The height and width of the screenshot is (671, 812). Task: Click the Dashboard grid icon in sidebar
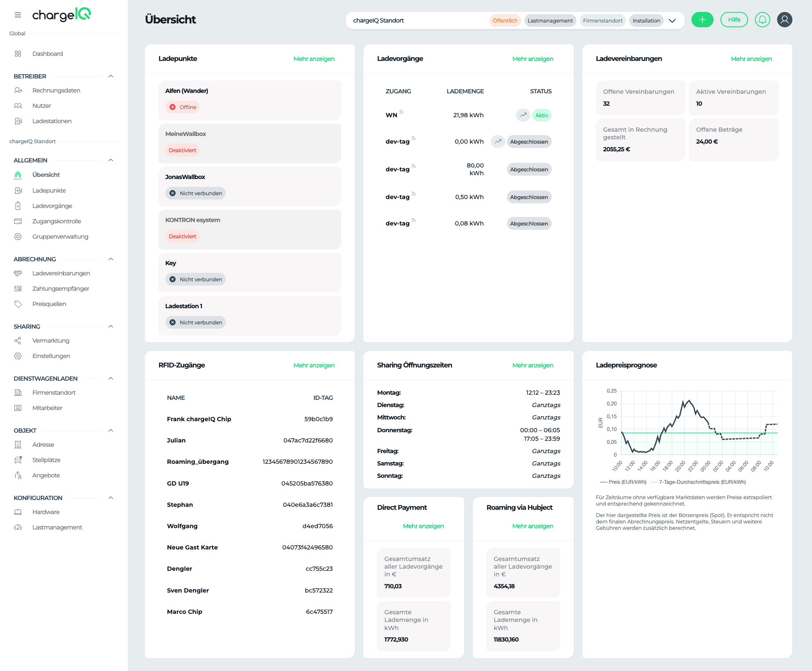[18, 54]
